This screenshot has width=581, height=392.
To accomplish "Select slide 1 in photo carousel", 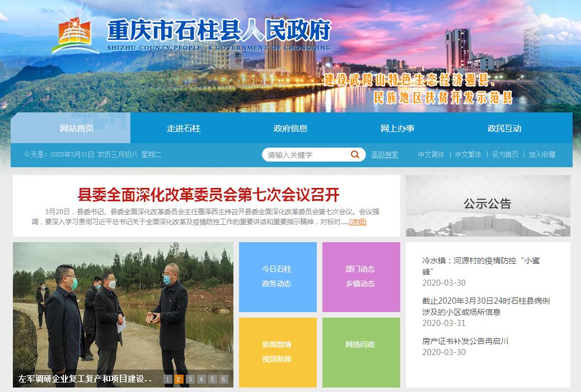I will click(167, 379).
